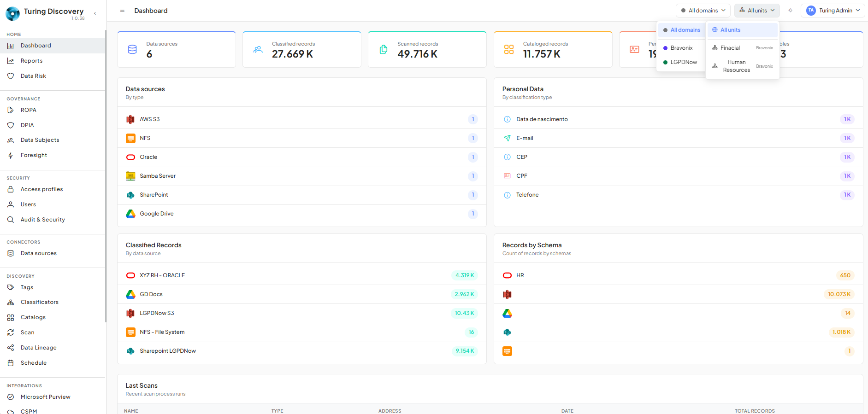Click the Catalogs grid icon
Image resolution: width=868 pixels, height=414 pixels.
point(11,317)
